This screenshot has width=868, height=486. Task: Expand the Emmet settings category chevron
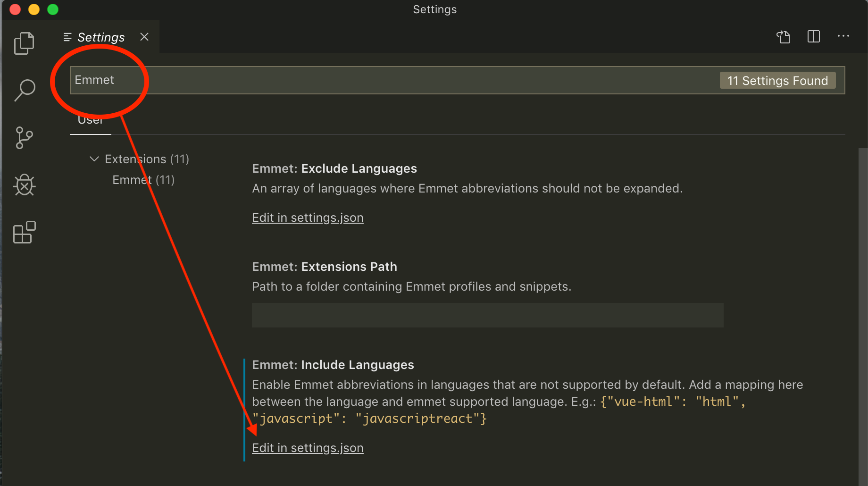point(93,159)
